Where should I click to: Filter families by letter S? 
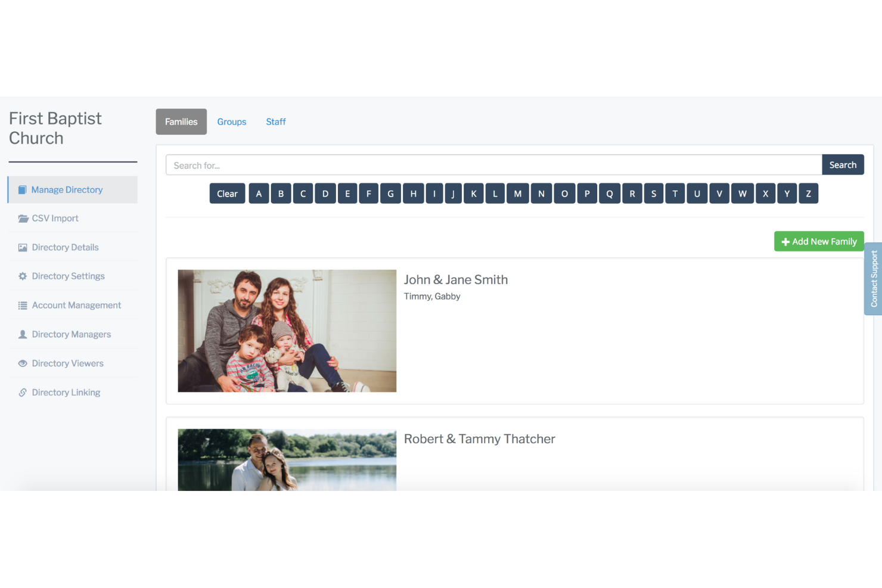tap(654, 194)
